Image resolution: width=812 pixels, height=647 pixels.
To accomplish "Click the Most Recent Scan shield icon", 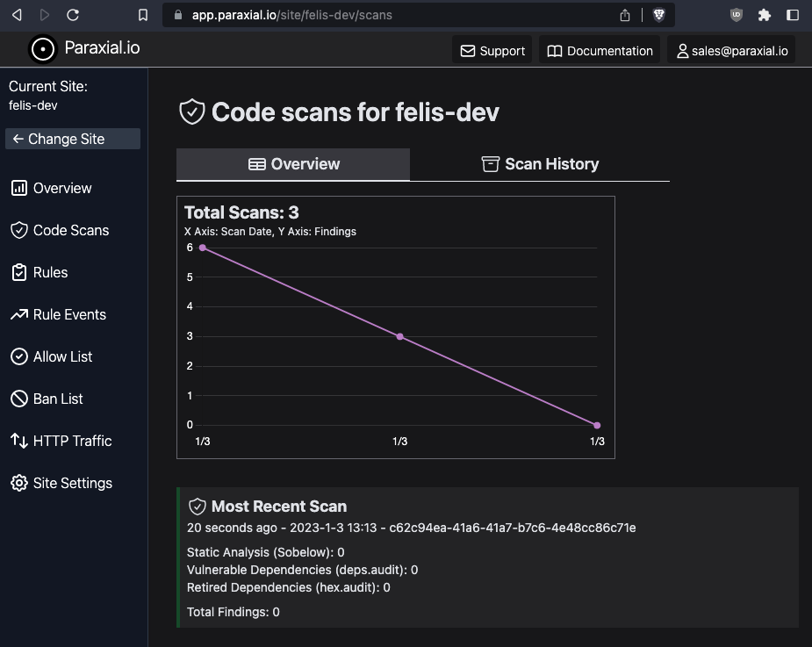I will (x=198, y=507).
